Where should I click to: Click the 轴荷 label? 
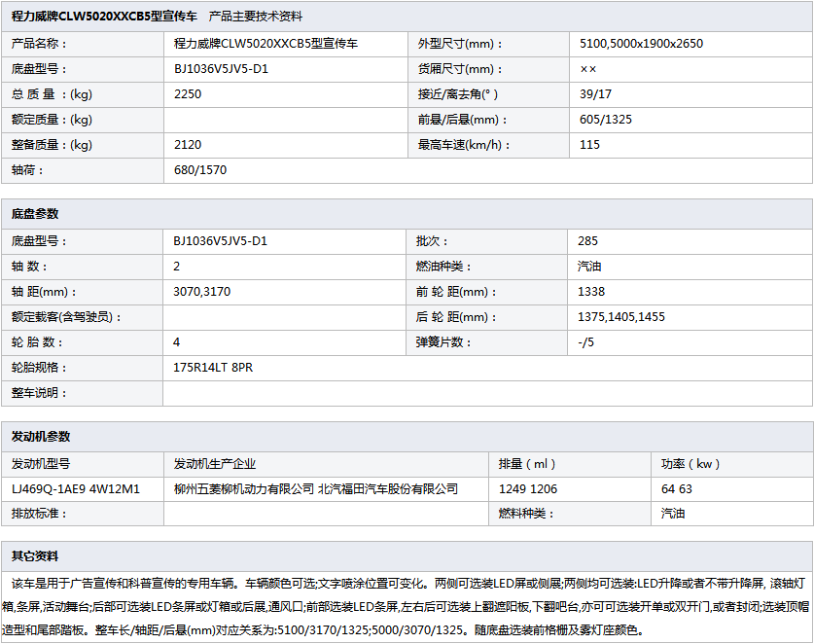27,170
